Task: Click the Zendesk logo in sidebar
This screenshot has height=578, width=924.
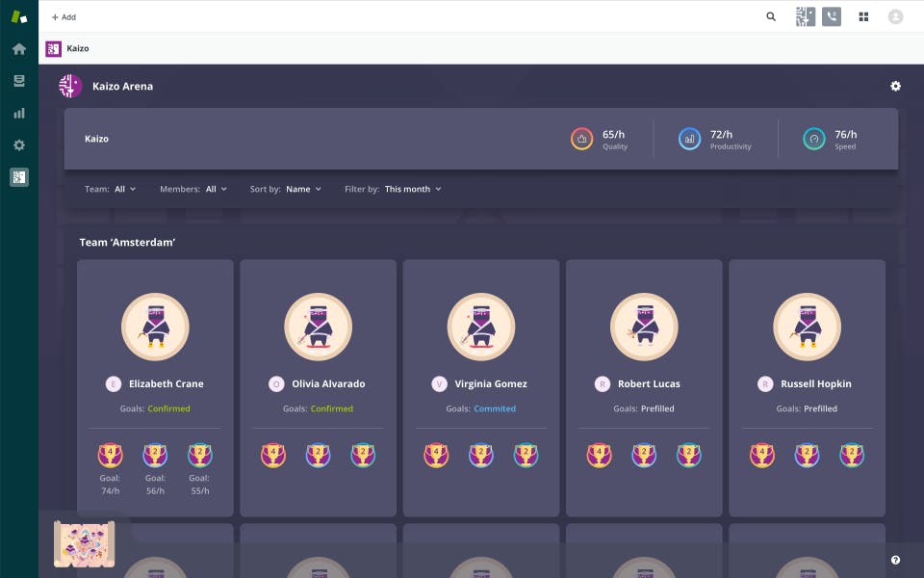Action: click(x=19, y=16)
